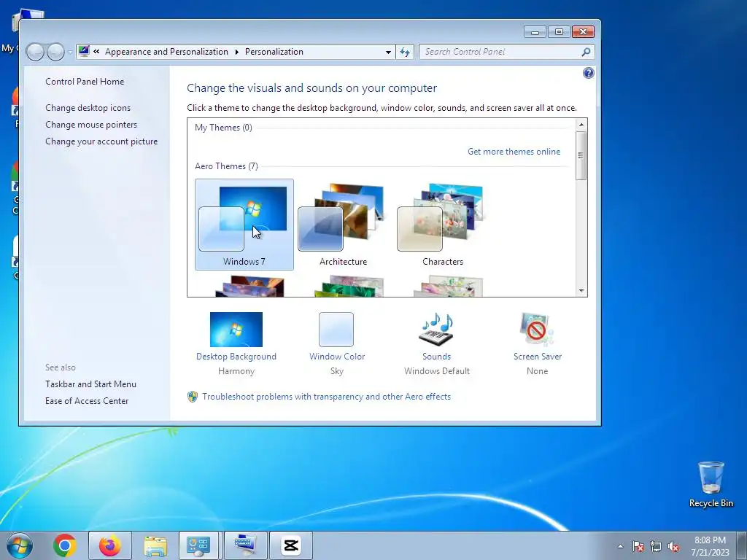Switch to Control Panel taskbar button
This screenshot has width=747, height=560.
tap(198, 545)
